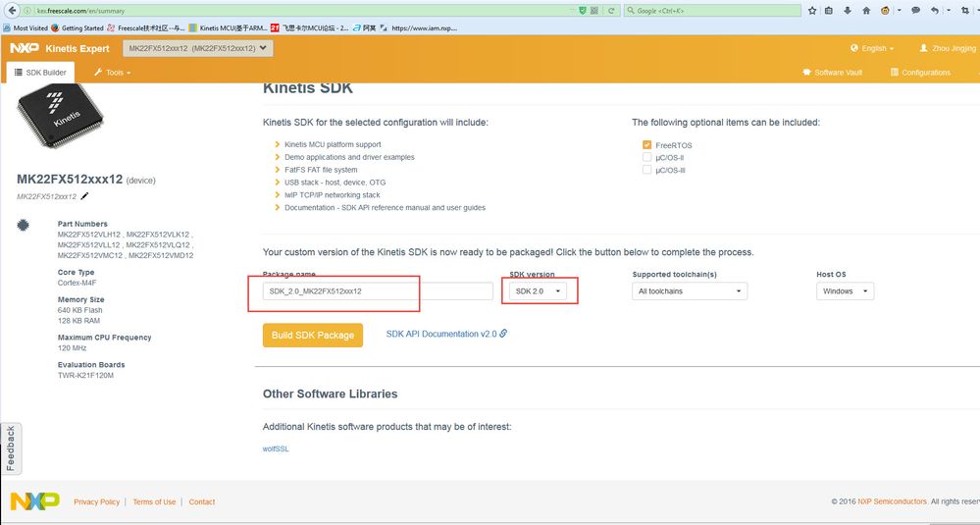This screenshot has width=980, height=525.
Task: Open the Getting Started bookmark
Action: pyautogui.click(x=77, y=27)
